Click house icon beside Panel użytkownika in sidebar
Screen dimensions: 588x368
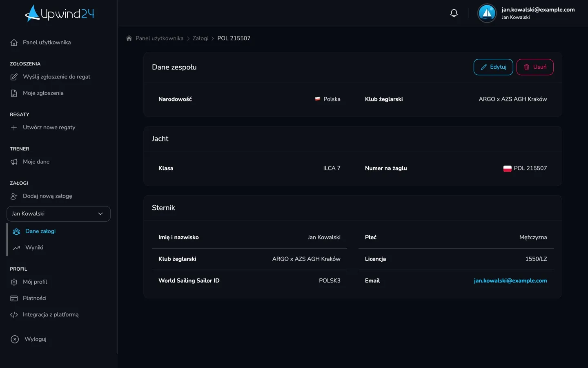14,43
